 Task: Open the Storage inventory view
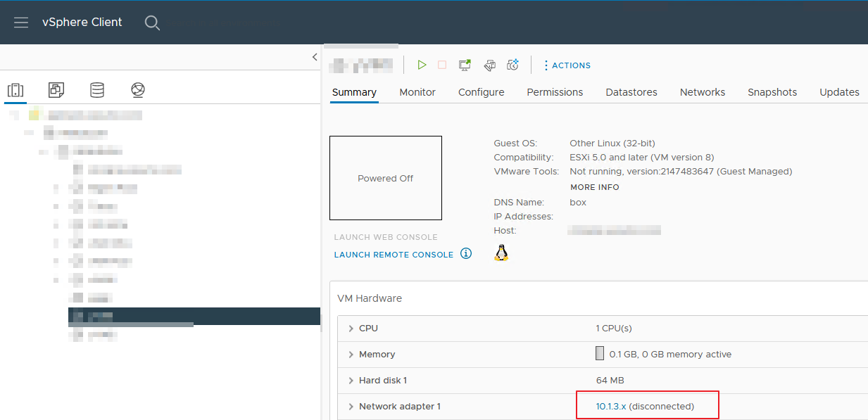[96, 90]
